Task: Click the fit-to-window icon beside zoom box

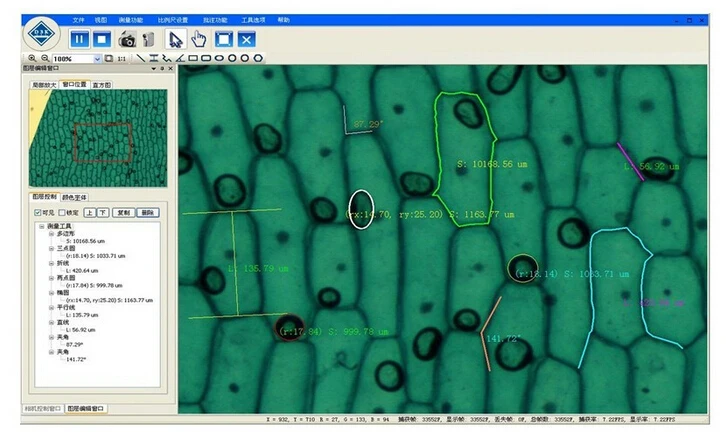Action: [x=109, y=58]
